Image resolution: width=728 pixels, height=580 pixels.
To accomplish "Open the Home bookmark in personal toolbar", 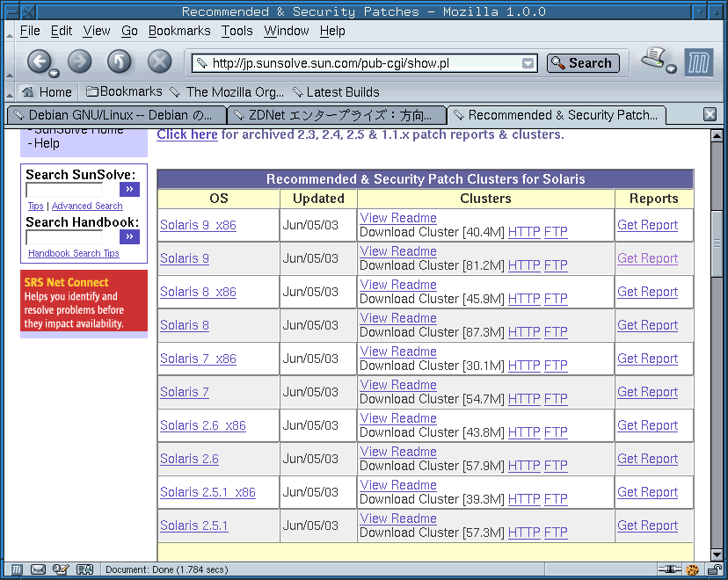I will point(47,92).
